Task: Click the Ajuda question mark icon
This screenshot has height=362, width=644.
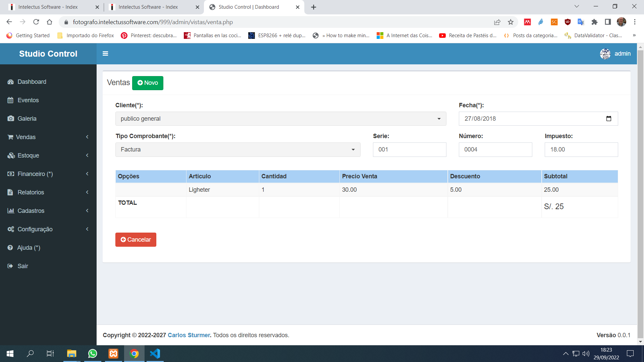Action: click(10, 248)
